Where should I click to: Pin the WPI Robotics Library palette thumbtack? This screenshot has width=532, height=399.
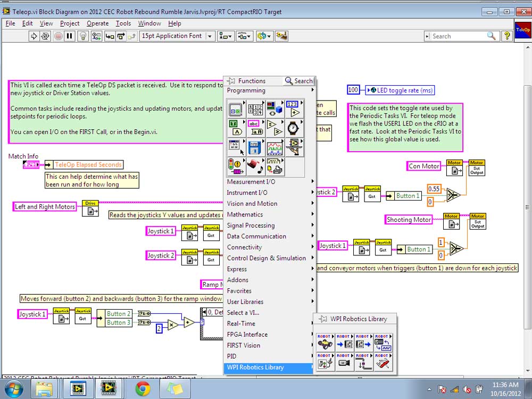[323, 319]
